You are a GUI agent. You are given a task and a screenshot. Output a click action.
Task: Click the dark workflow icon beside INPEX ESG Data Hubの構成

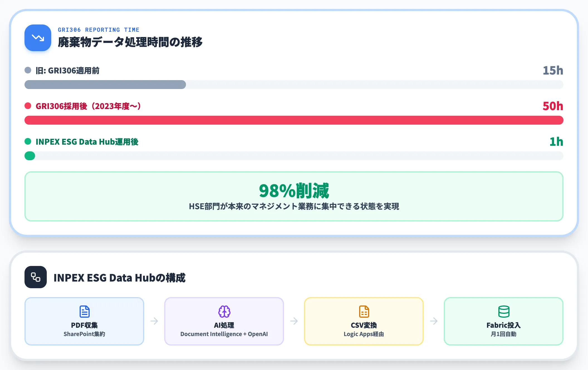pos(36,277)
